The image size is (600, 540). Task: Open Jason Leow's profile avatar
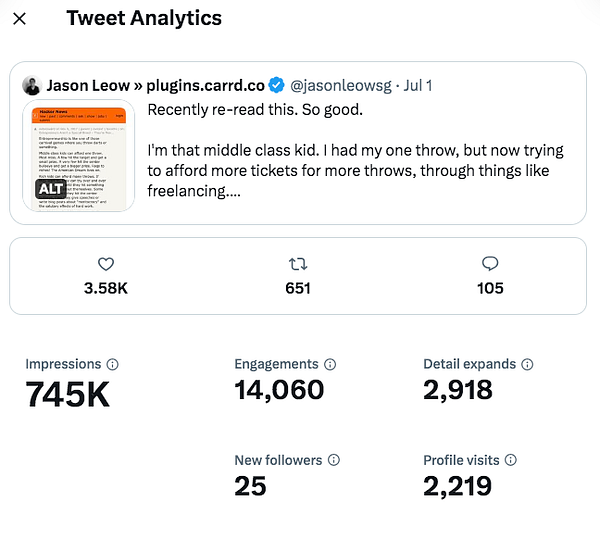pos(32,86)
